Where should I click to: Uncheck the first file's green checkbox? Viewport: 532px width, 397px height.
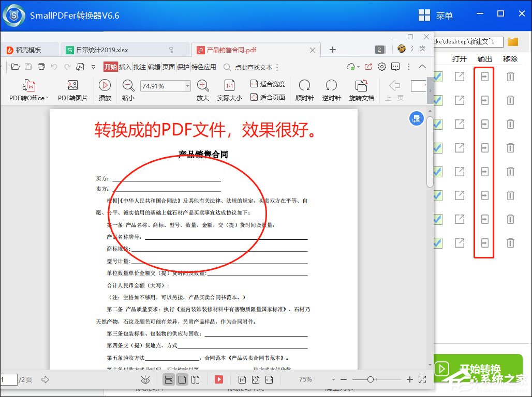(x=437, y=77)
